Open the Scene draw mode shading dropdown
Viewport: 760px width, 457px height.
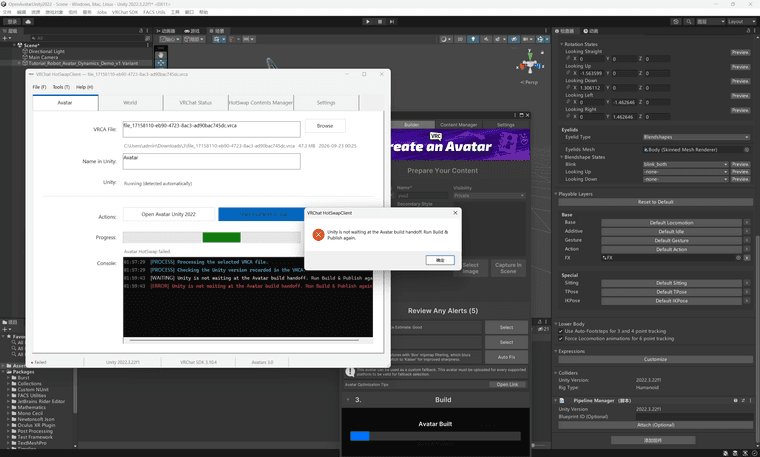(x=445, y=39)
